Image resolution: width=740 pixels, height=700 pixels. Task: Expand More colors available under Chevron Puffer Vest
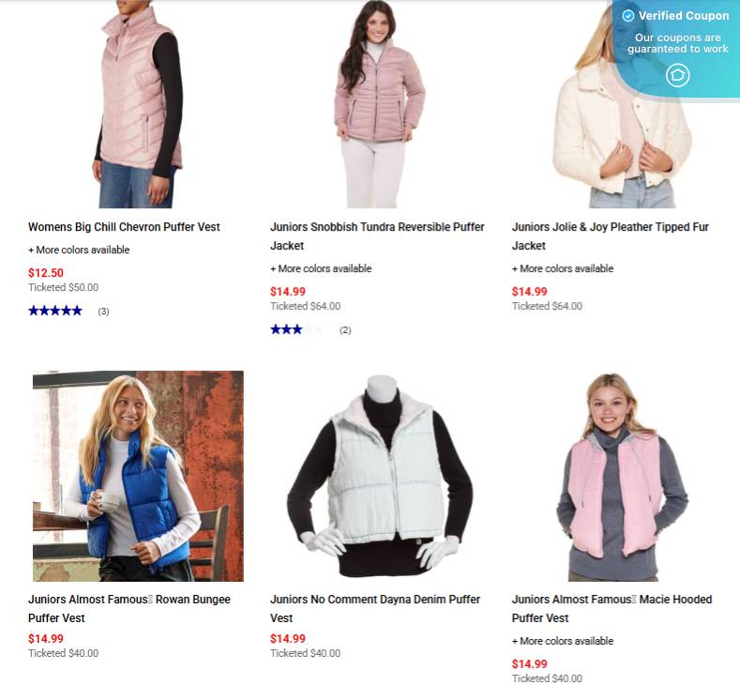79,250
